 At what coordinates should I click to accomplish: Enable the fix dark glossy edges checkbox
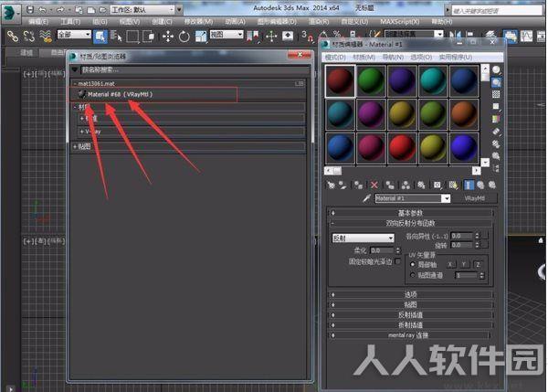pos(397,261)
